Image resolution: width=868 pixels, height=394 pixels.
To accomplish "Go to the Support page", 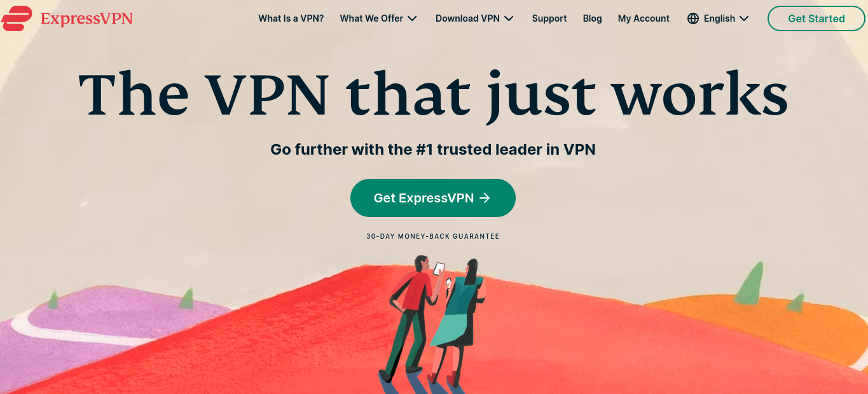I will coord(549,18).
